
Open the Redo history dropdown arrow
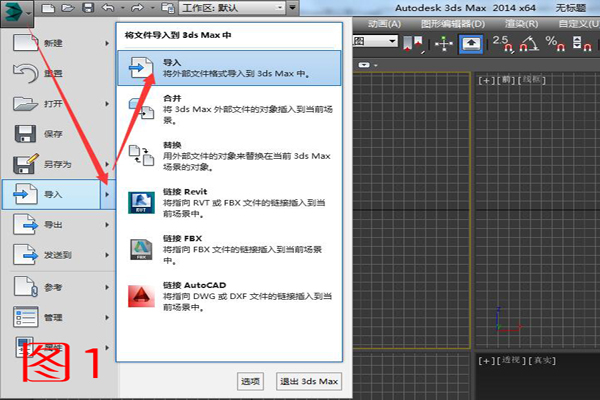tap(152, 8)
